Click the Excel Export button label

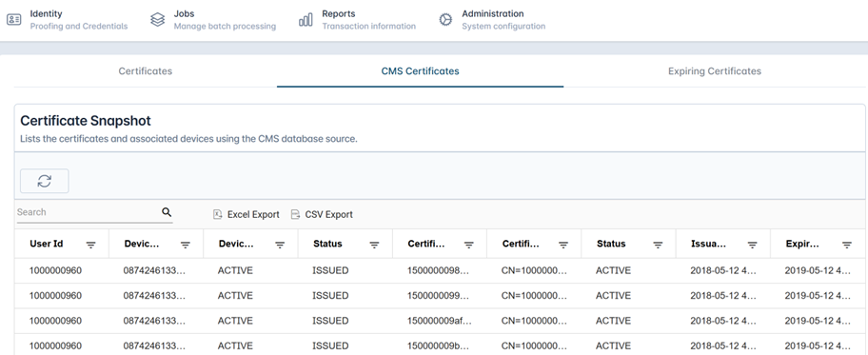click(253, 214)
